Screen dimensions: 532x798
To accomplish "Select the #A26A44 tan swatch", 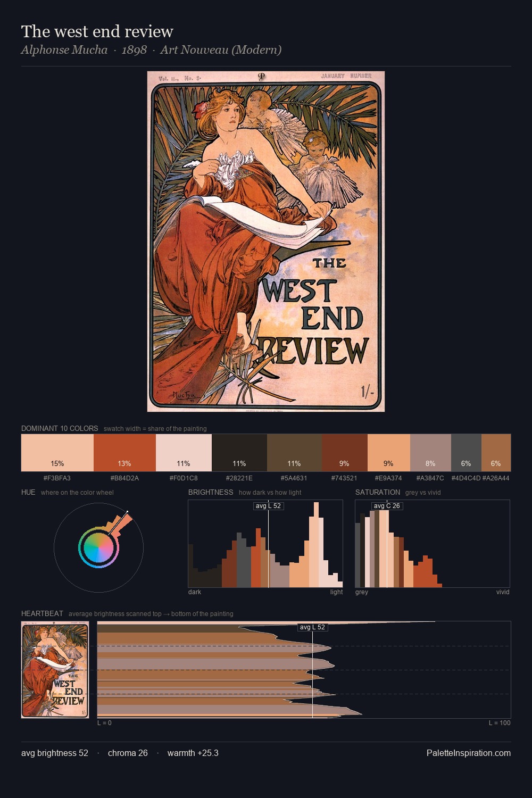I will [496, 453].
